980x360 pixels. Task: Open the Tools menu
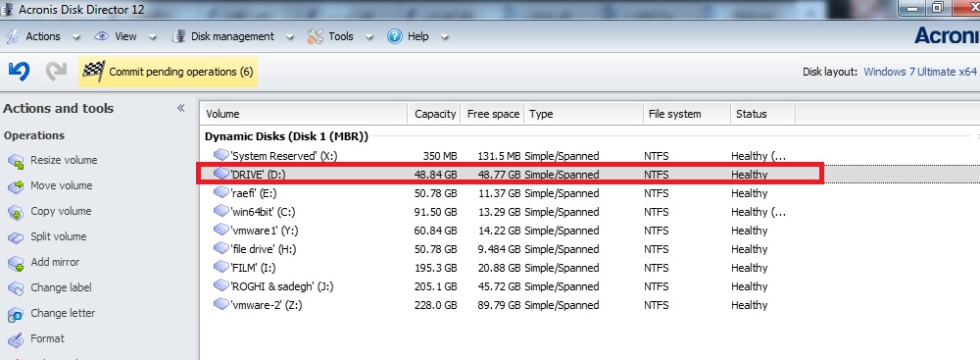(x=341, y=36)
